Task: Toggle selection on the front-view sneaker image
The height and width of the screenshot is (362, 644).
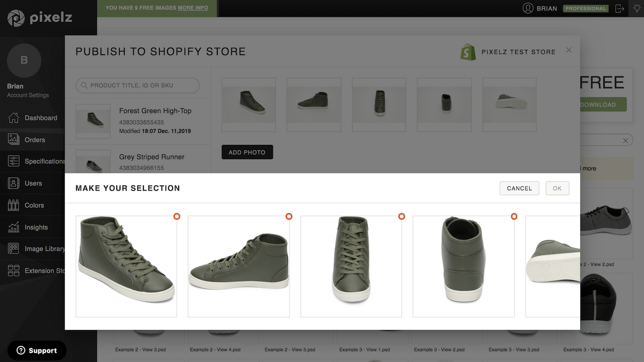Action: pyautogui.click(x=401, y=216)
